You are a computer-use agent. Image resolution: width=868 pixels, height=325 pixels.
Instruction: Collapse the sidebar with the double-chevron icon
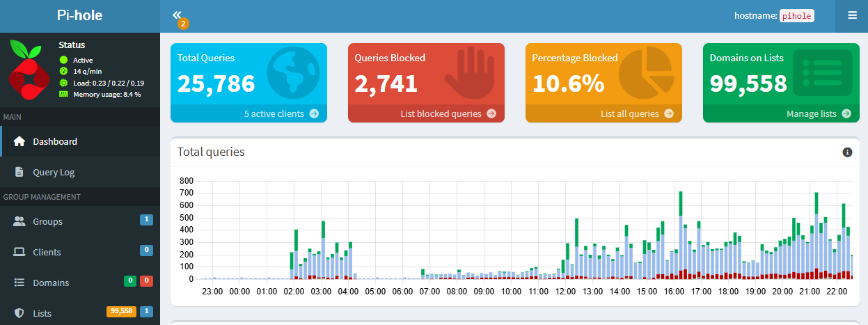coord(177,15)
